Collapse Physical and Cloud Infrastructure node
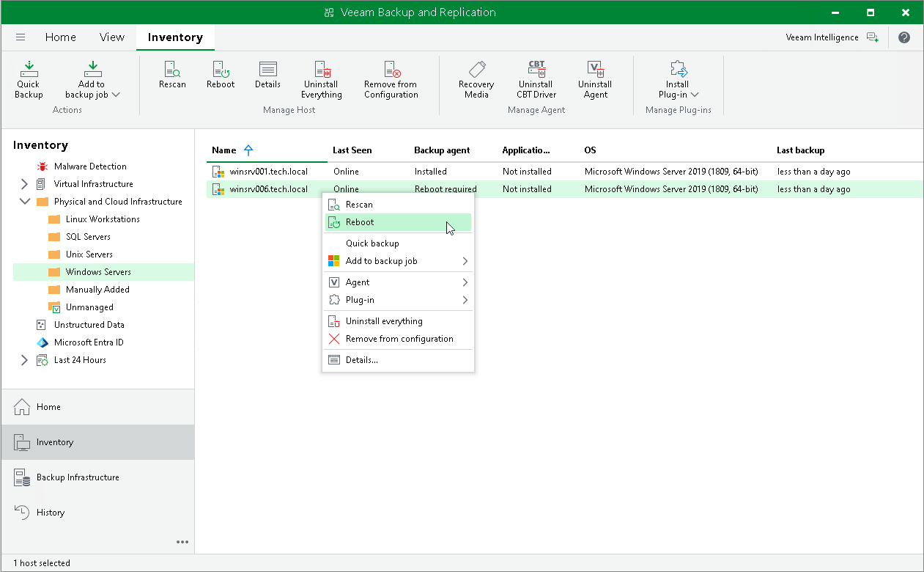 coord(24,202)
